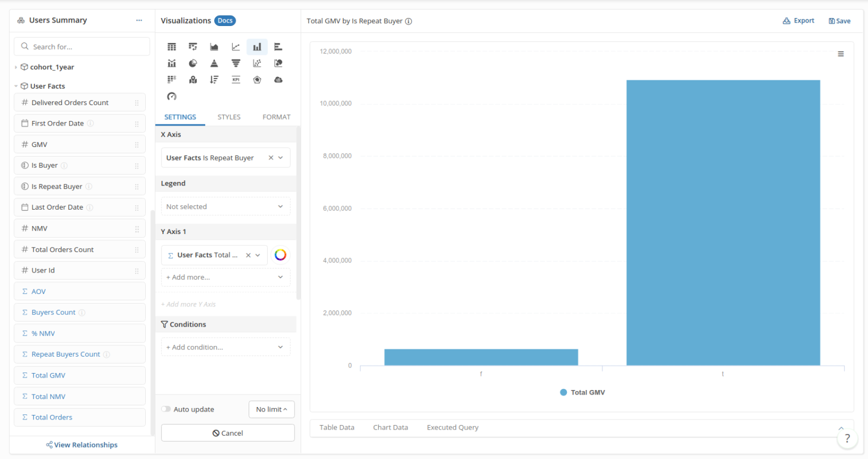868x459 pixels.
Task: Switch to the STYLES tab
Action: pyautogui.click(x=229, y=117)
